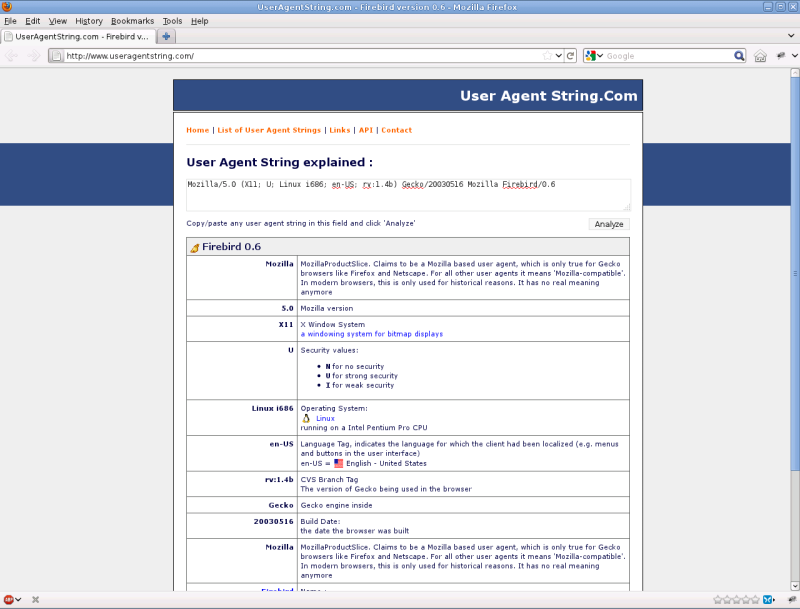The width and height of the screenshot is (800, 609).
Task: Open the History menu
Action: pyautogui.click(x=89, y=21)
